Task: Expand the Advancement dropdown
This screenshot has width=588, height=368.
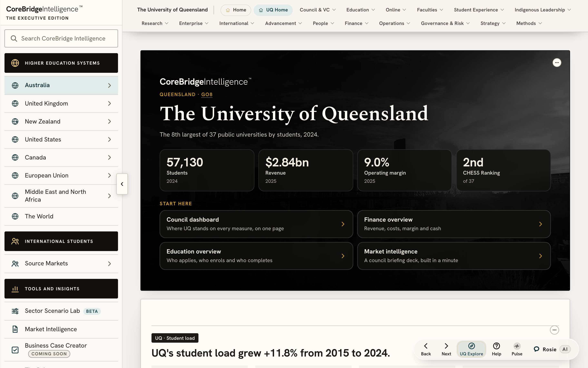Action: pos(284,23)
